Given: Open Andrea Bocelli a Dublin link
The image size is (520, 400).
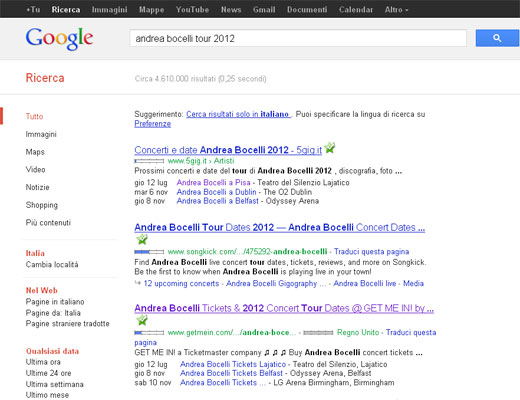Looking at the screenshot, I should [216, 192].
